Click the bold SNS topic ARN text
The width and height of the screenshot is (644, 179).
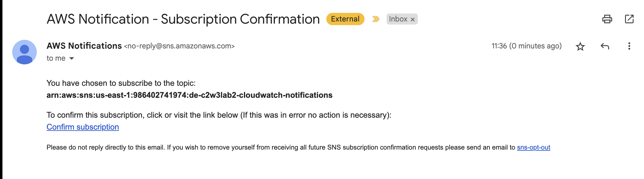(x=189, y=95)
